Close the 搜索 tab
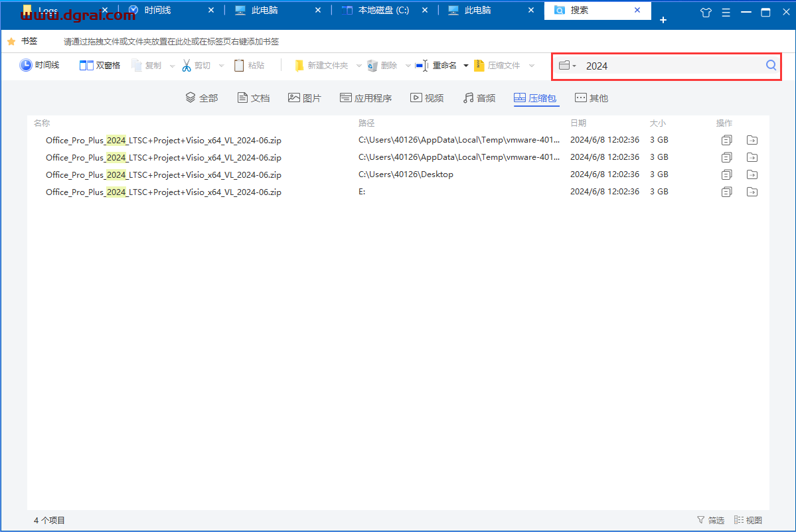 [x=637, y=10]
